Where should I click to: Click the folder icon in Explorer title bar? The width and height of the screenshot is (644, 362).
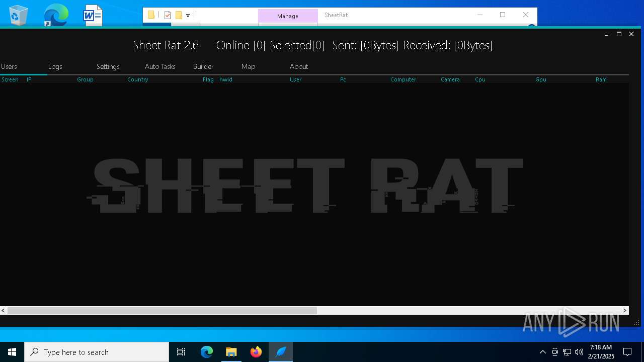(x=151, y=15)
